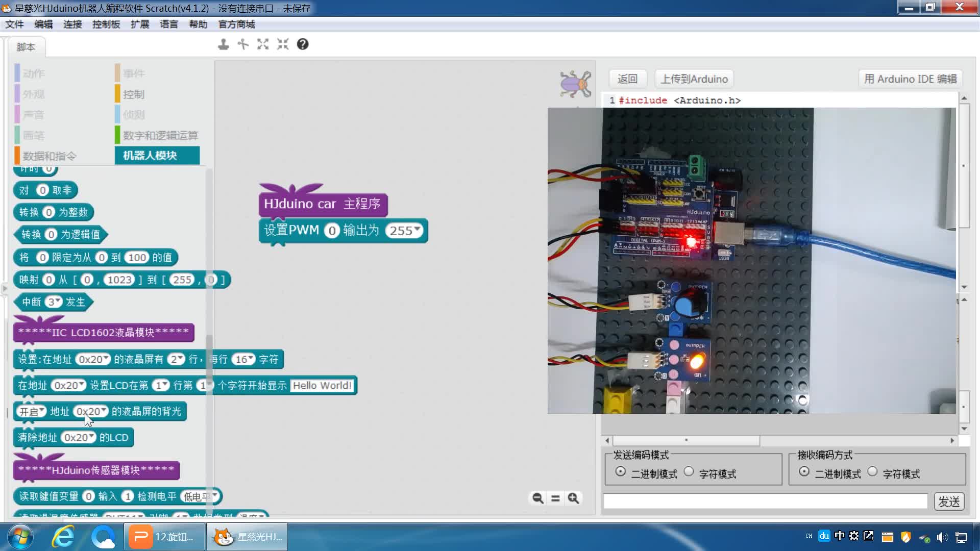Switch to the 12.旋钮 presentation taskbar item
Image resolution: width=980 pixels, height=551 pixels.
coord(164,537)
